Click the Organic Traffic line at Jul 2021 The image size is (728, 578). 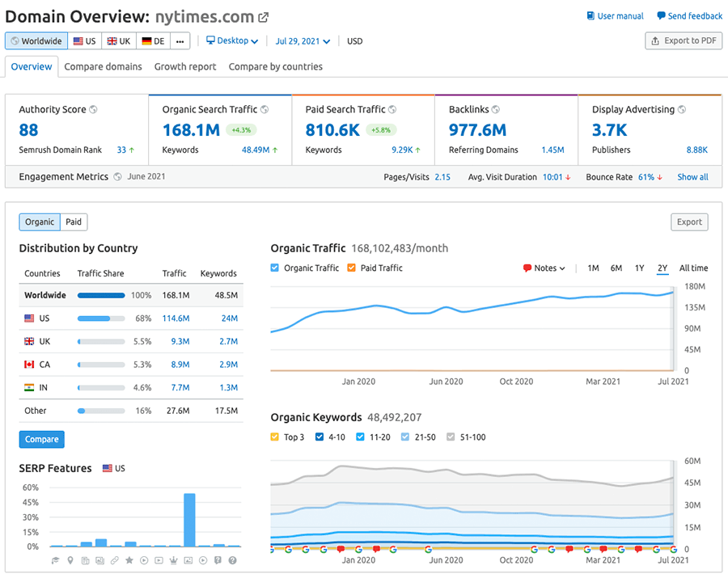coord(673,293)
